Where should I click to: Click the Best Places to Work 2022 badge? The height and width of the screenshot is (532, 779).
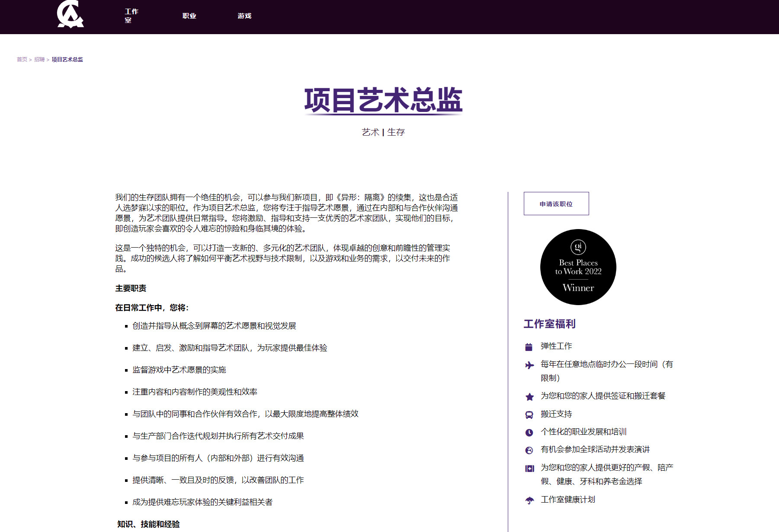[578, 267]
